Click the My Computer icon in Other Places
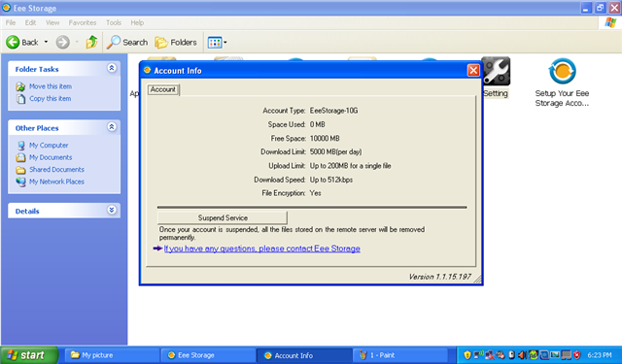The image size is (622, 364). [20, 146]
